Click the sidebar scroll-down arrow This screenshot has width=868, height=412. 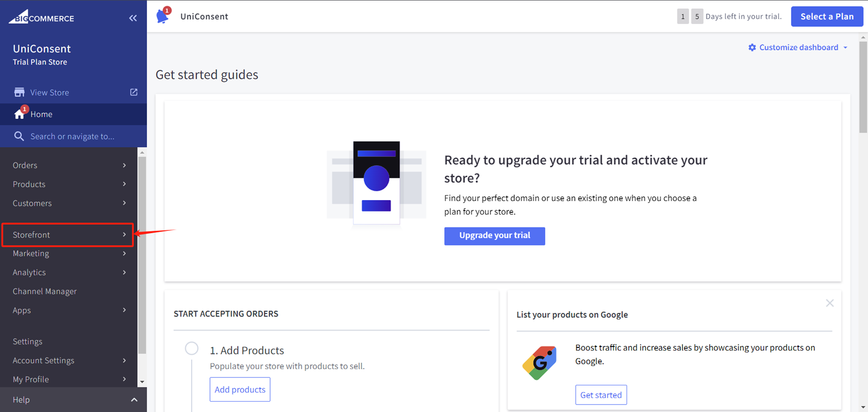pos(142,382)
